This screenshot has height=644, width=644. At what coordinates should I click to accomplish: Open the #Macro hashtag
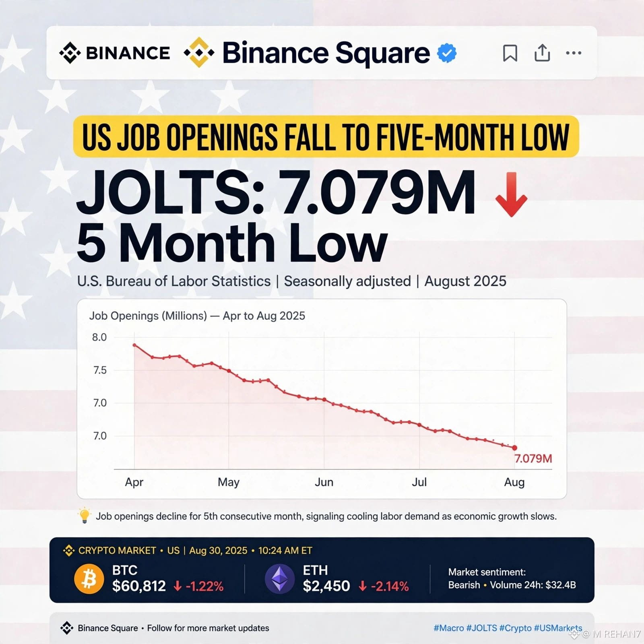point(448,628)
